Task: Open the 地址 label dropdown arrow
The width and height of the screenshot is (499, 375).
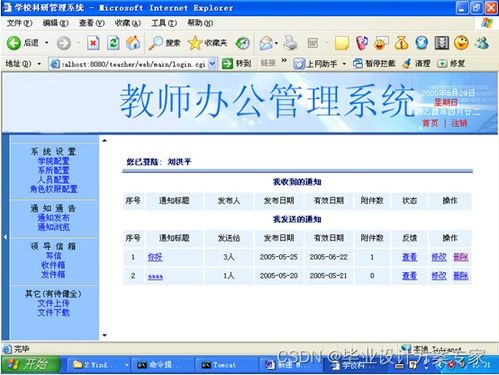Action: (x=39, y=63)
